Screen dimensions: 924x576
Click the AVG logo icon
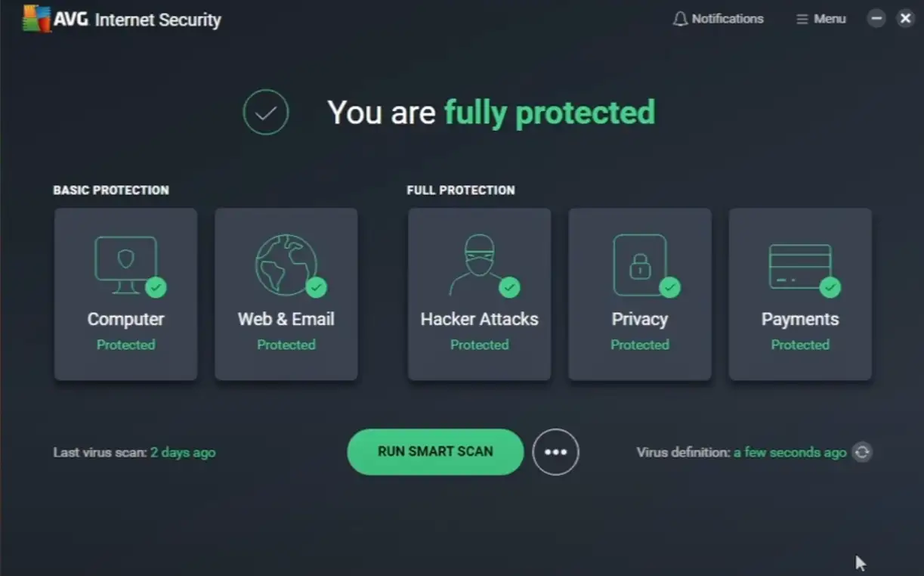click(36, 19)
